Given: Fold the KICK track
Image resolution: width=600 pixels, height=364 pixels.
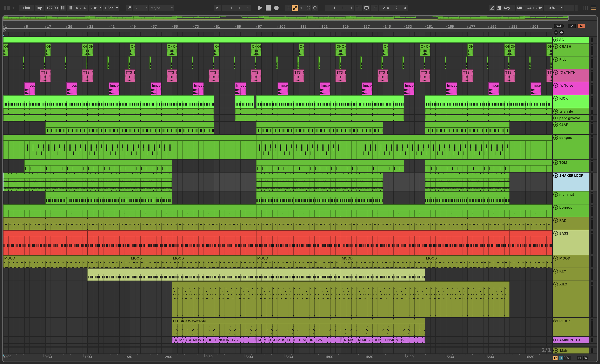Looking at the screenshot, I should coord(556,98).
